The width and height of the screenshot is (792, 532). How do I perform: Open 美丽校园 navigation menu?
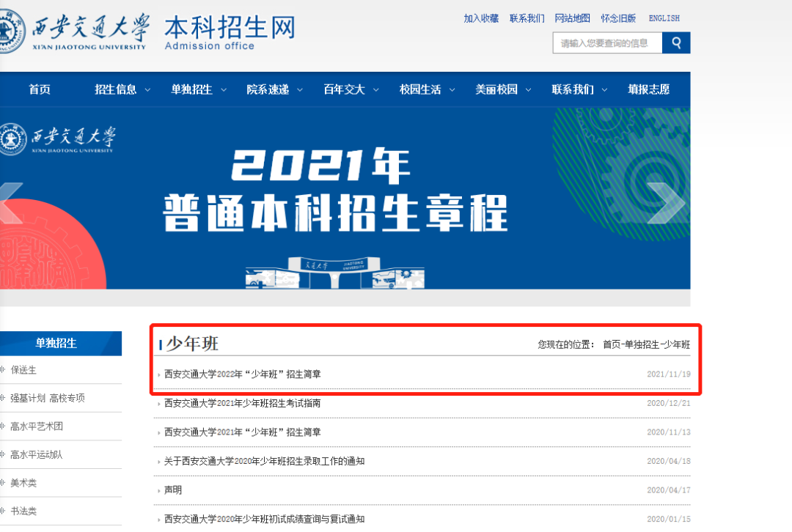(496, 89)
